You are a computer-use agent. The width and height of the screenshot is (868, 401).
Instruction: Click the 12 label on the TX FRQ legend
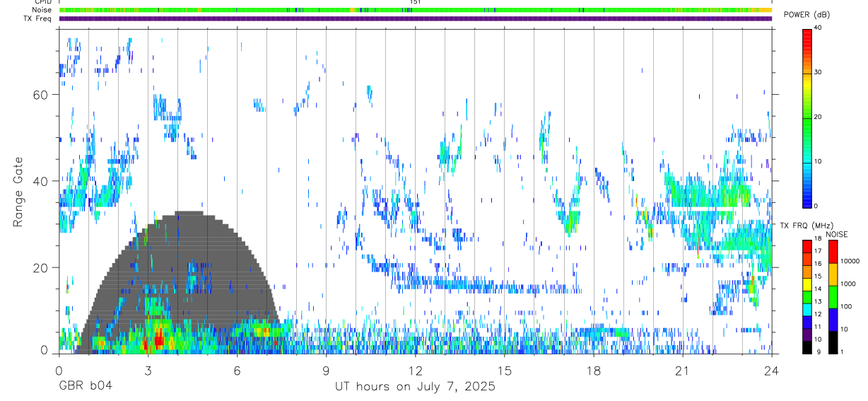(819, 314)
